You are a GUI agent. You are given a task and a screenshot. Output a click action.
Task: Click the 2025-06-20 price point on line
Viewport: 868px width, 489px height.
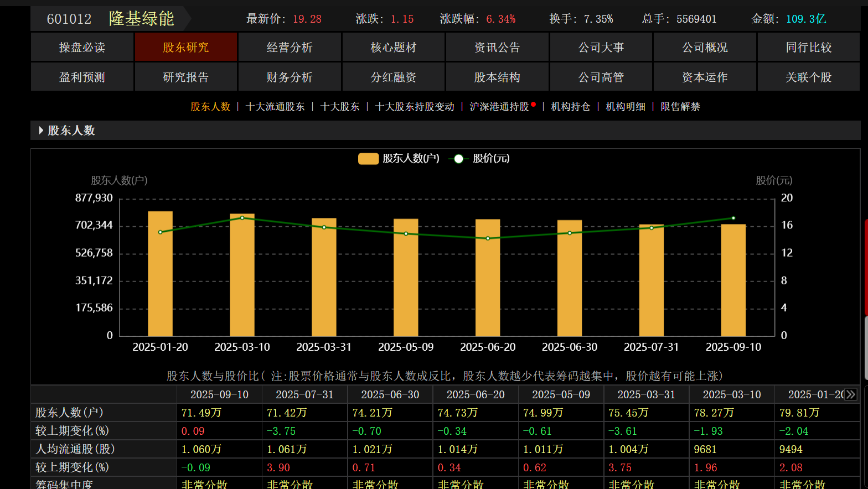488,238
